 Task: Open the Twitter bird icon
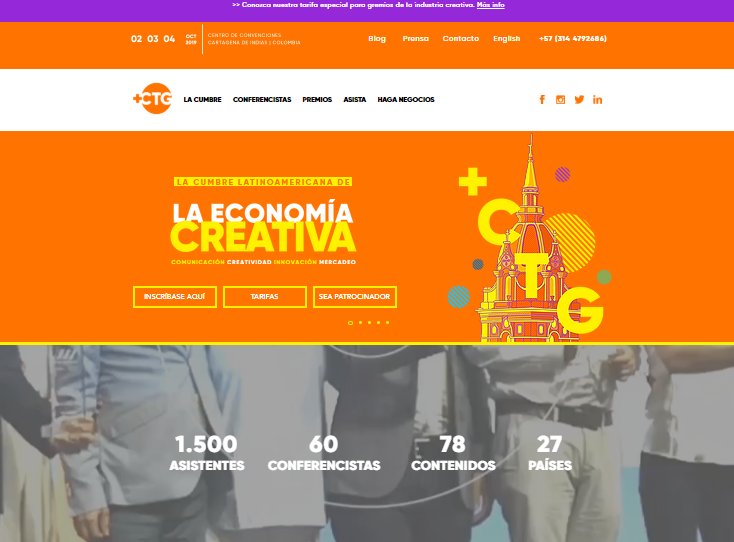[580, 100]
